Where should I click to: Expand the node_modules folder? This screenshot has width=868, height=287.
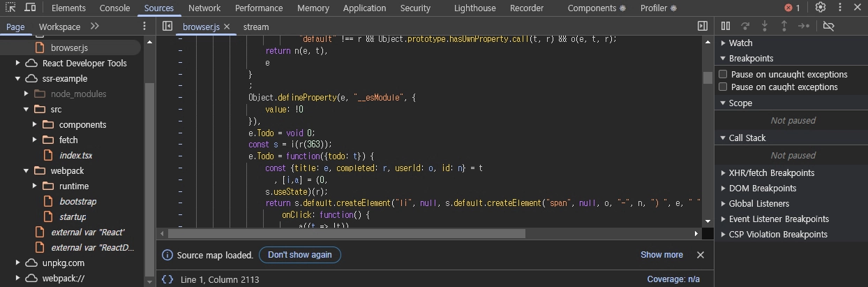click(27, 94)
